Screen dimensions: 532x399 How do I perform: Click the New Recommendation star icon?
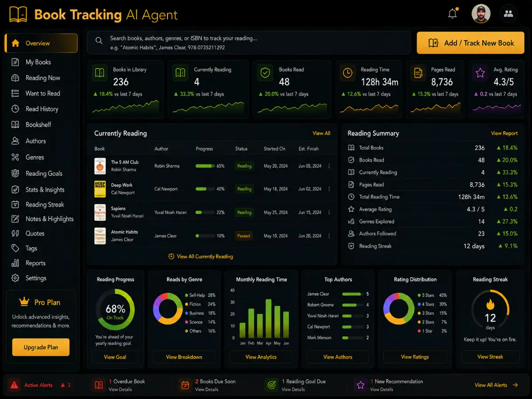pos(360,385)
